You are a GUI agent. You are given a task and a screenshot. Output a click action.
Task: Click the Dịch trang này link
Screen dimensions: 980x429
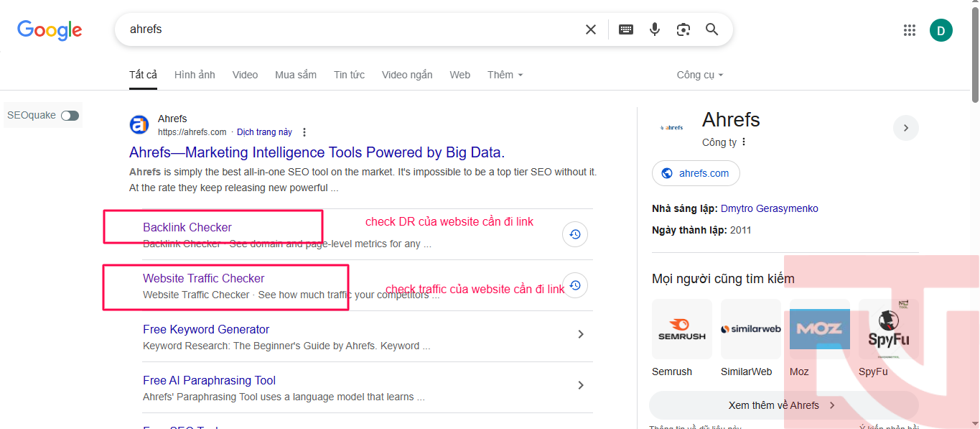(264, 132)
